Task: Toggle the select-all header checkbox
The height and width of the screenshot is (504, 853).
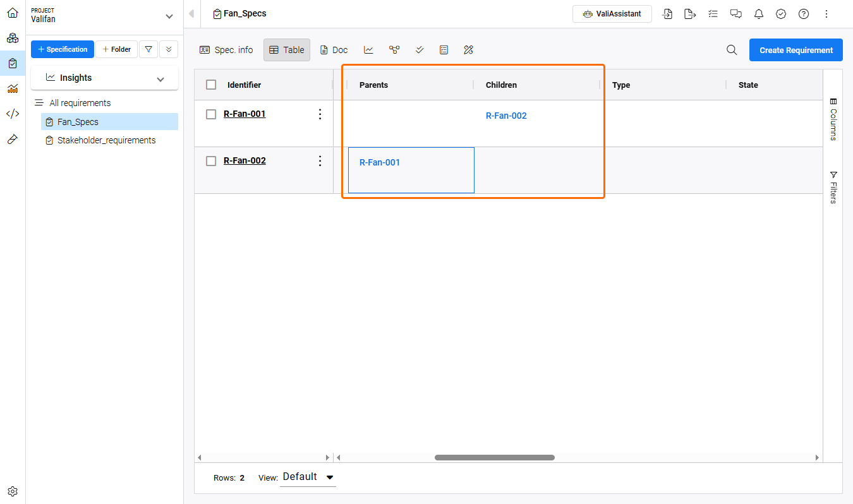Action: [x=212, y=85]
